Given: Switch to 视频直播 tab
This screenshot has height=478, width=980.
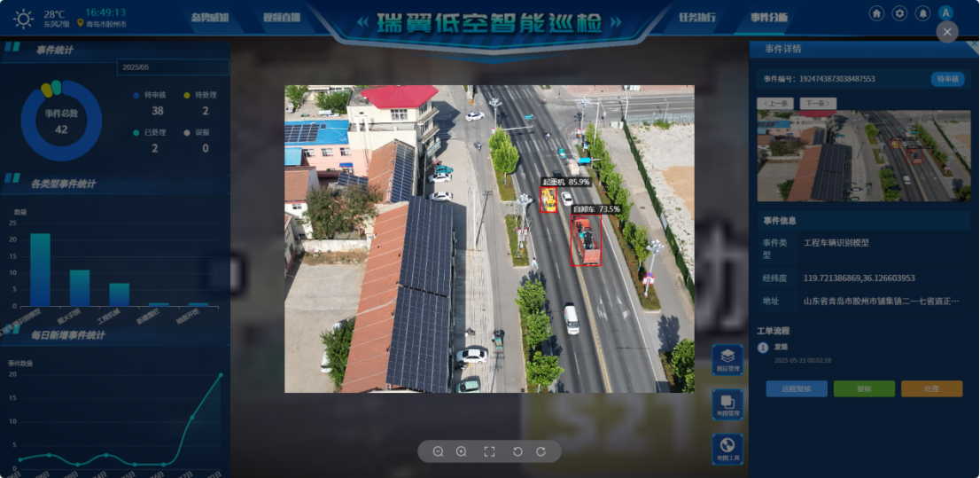Looking at the screenshot, I should click(x=281, y=18).
